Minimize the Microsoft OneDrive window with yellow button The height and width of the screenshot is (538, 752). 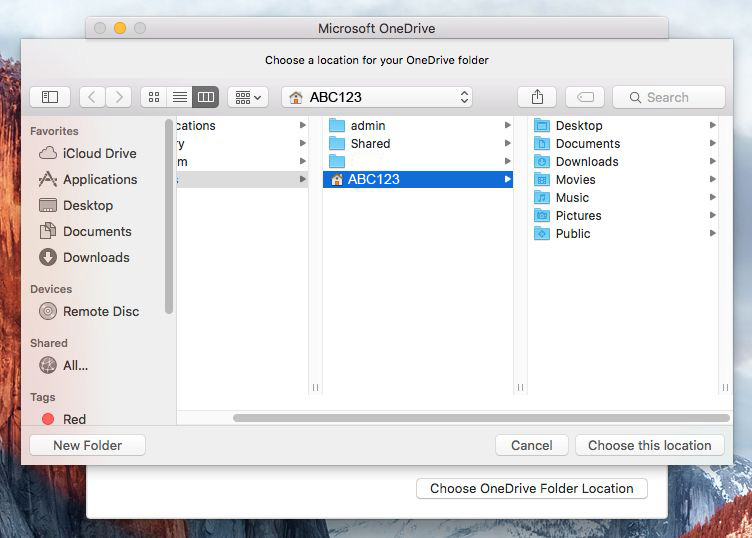pos(120,28)
